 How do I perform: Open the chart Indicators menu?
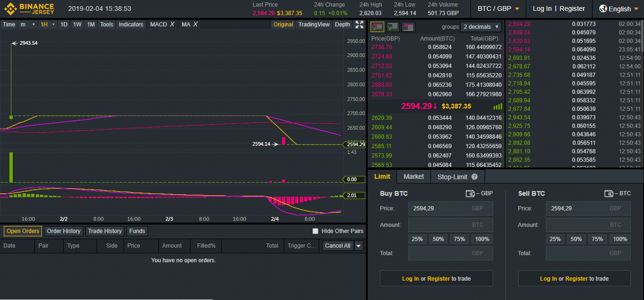coord(131,25)
